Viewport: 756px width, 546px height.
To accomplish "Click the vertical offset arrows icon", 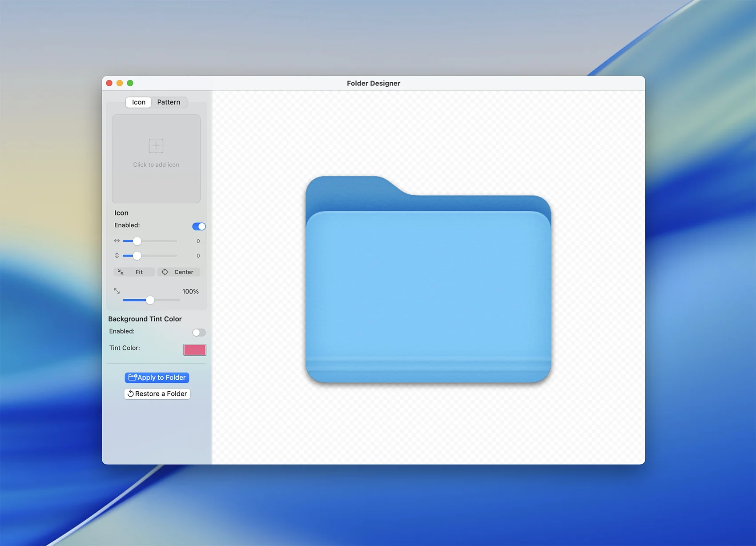I will tap(117, 256).
